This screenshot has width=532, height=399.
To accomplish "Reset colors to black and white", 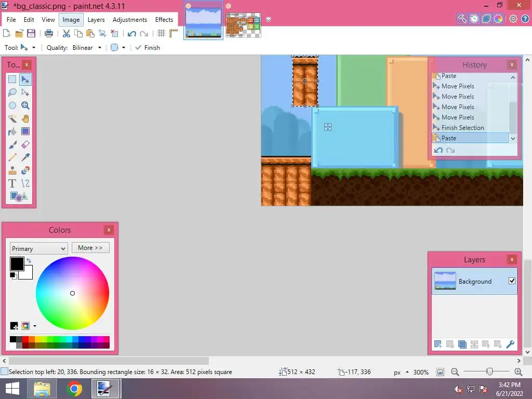I will click(x=13, y=275).
